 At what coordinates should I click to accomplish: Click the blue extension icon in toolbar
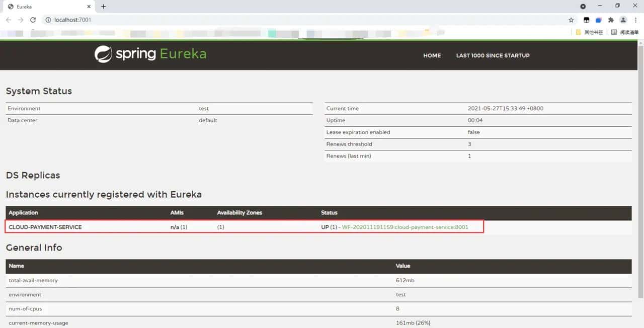tap(599, 20)
